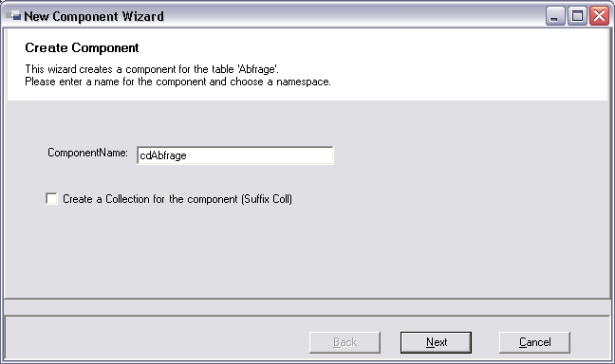
Task: Click empty space left of Back button
Action: click(x=157, y=340)
